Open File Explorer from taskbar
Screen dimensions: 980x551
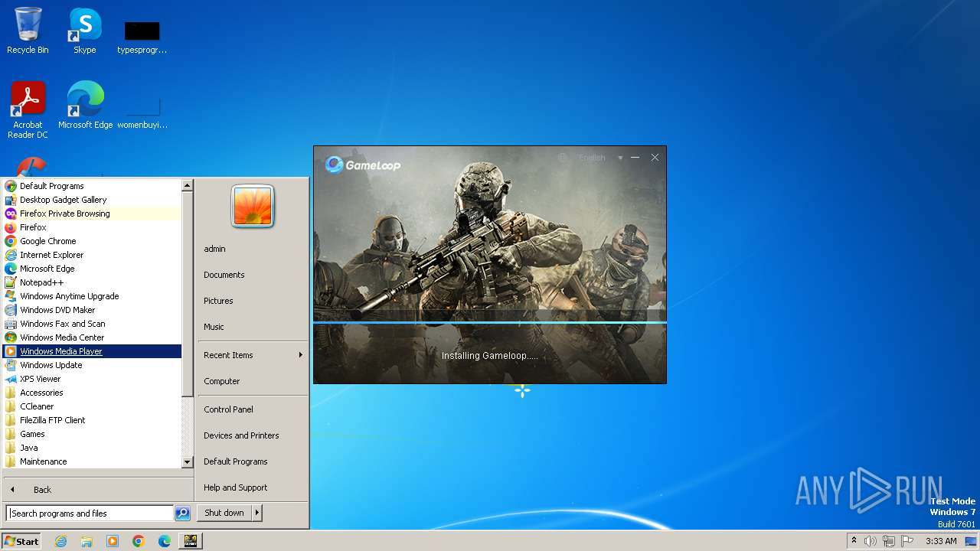[x=87, y=541]
